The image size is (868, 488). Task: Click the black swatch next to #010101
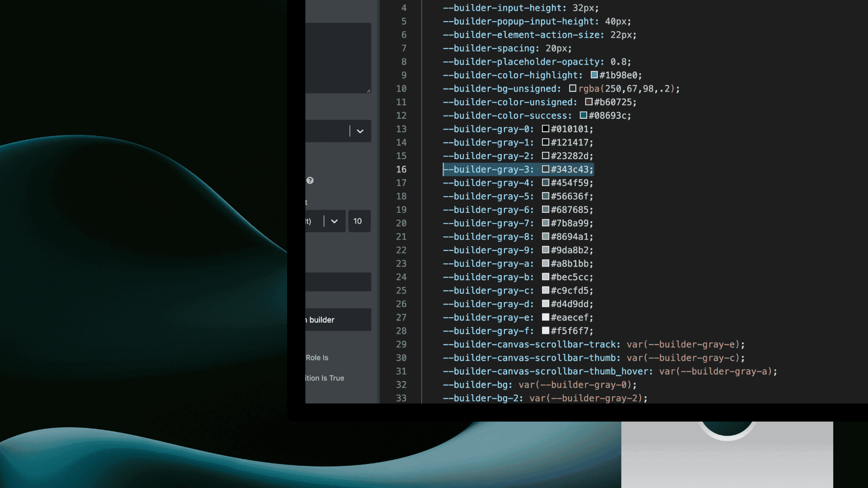[545, 129]
